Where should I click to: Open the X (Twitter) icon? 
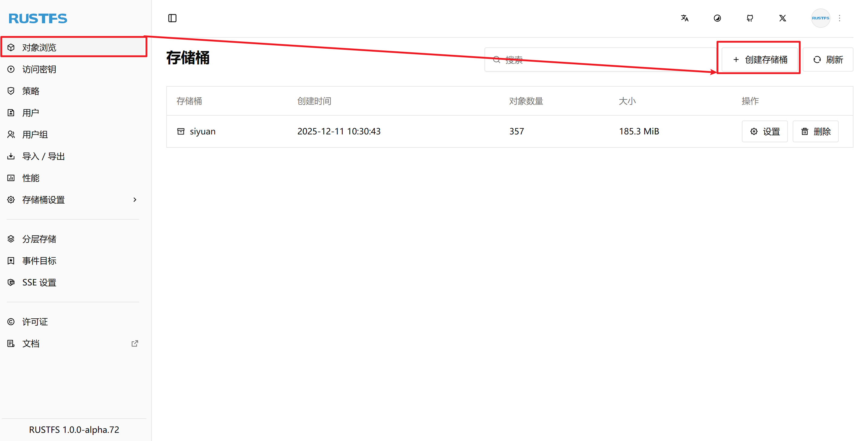pos(782,18)
